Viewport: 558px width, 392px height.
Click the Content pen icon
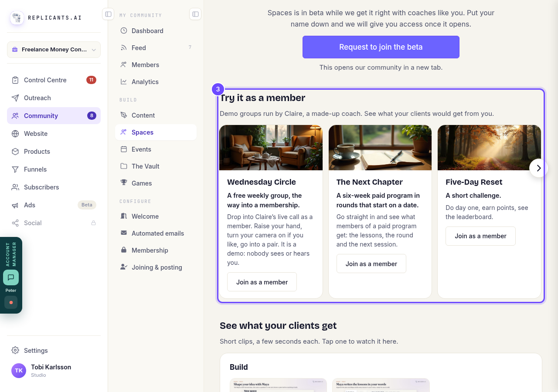[x=124, y=115]
